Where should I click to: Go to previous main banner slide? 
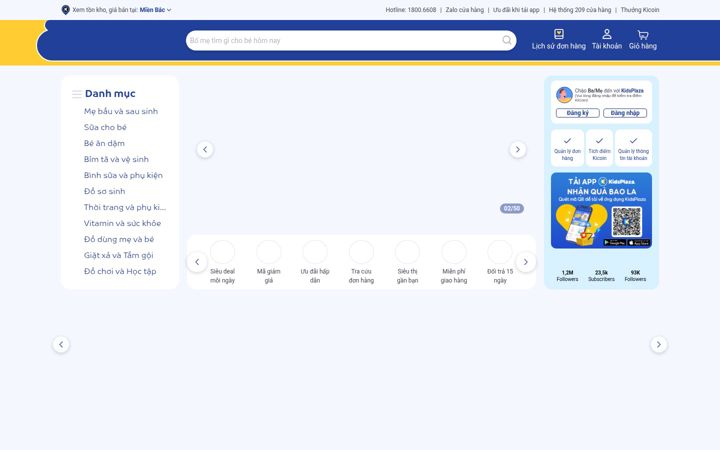pos(205,149)
